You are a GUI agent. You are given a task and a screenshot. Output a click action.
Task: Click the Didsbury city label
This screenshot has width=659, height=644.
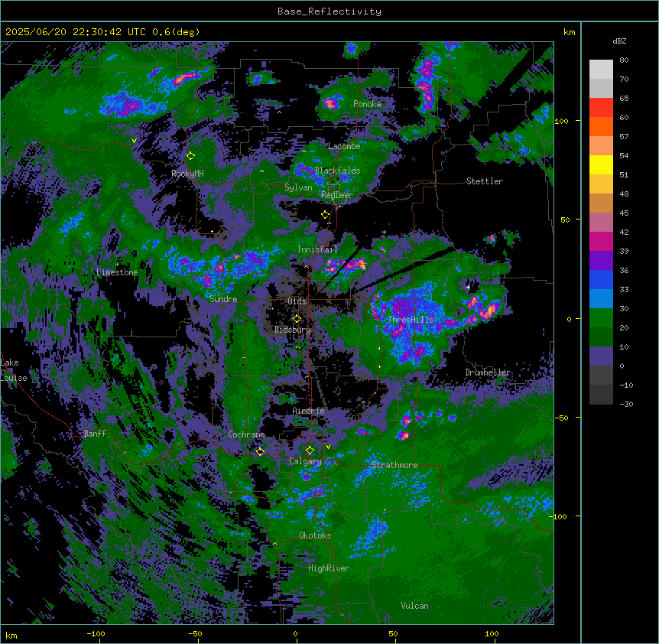click(293, 330)
